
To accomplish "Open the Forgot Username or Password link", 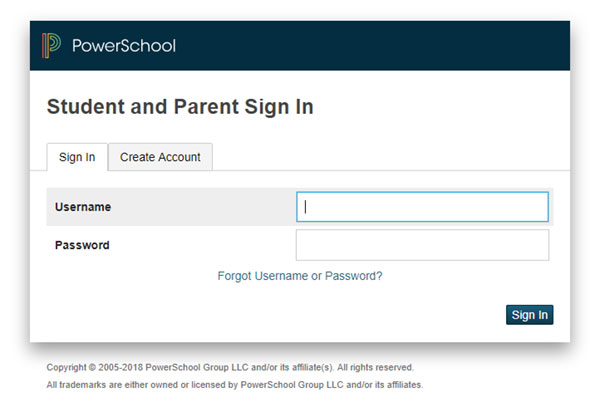I will [x=300, y=276].
